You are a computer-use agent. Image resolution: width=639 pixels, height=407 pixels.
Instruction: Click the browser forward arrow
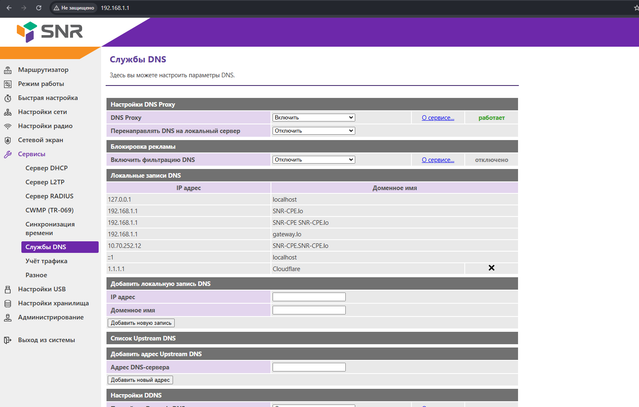click(24, 8)
